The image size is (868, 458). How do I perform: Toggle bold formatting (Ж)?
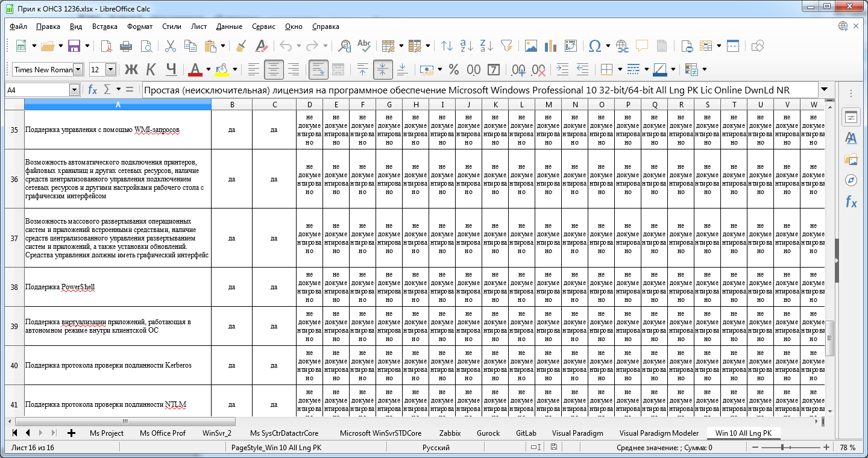point(131,69)
